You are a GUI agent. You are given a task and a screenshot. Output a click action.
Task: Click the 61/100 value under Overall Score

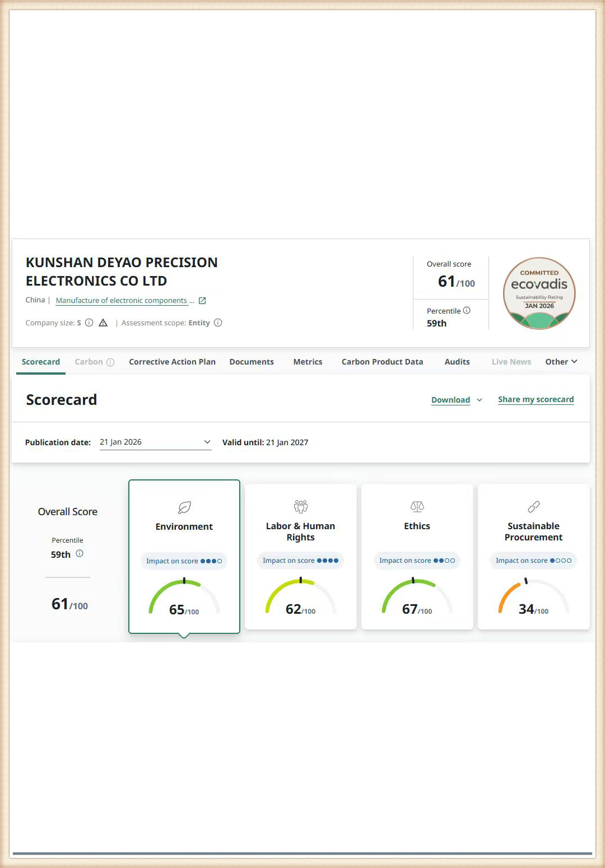[x=69, y=604]
